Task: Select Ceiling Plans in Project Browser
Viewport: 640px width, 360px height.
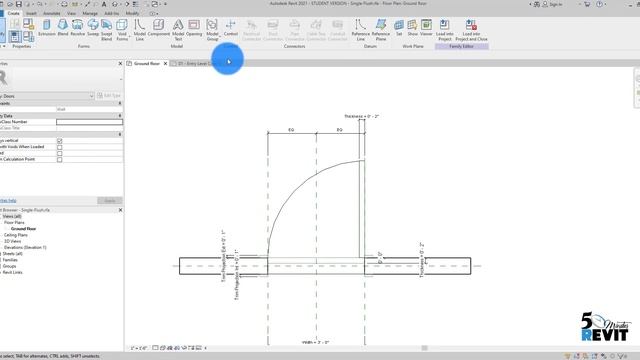Action: pos(16,235)
